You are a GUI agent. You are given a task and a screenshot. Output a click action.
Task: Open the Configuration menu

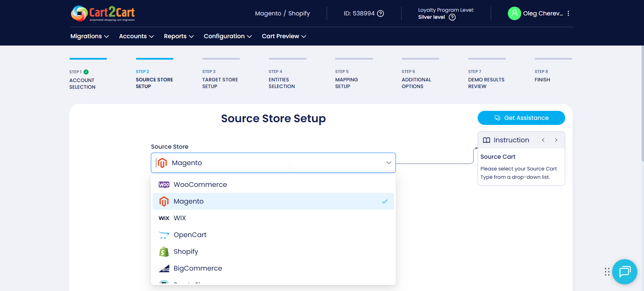[227, 36]
